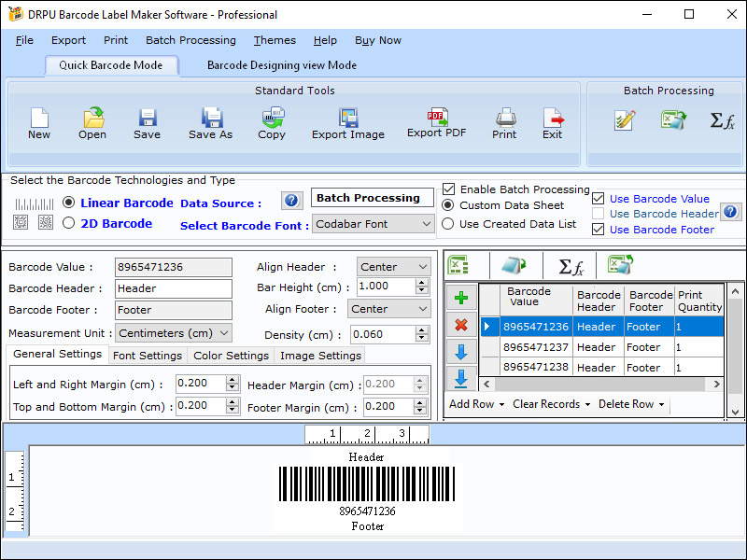
Task: Toggle the Use Barcode Footer checkbox
Action: [599, 230]
